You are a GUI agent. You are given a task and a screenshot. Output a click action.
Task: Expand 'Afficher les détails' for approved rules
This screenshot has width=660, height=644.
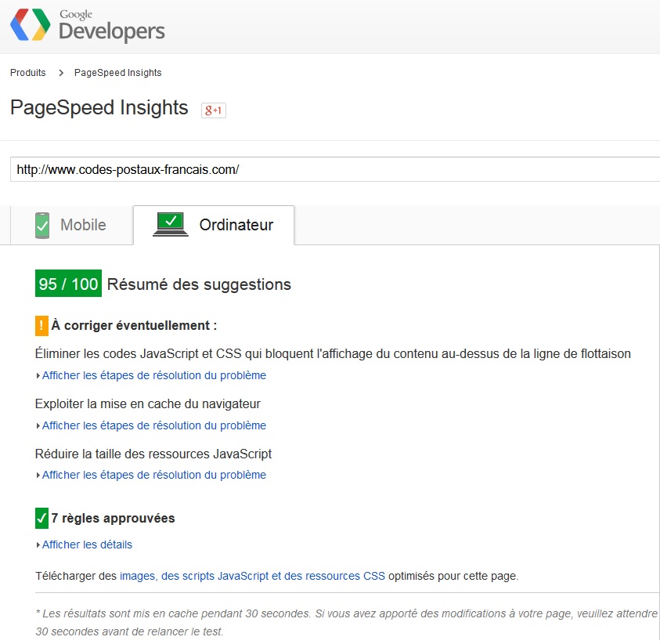[x=87, y=545]
